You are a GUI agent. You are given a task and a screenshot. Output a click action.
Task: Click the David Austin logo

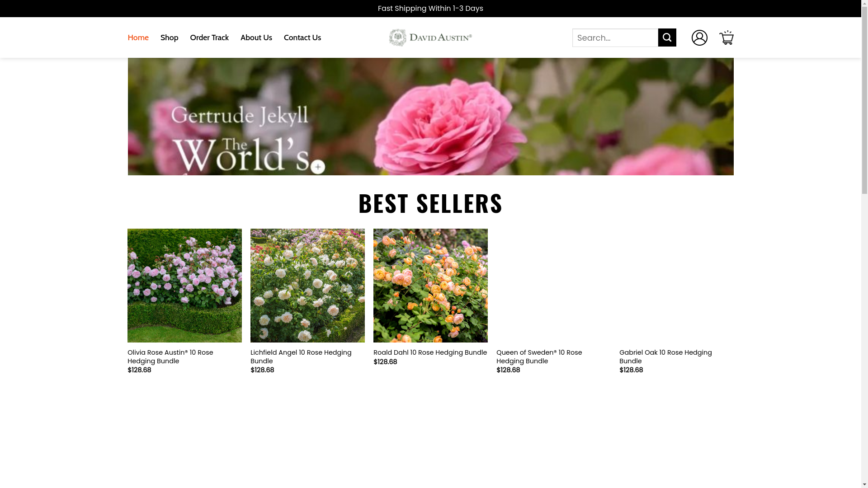click(x=430, y=38)
